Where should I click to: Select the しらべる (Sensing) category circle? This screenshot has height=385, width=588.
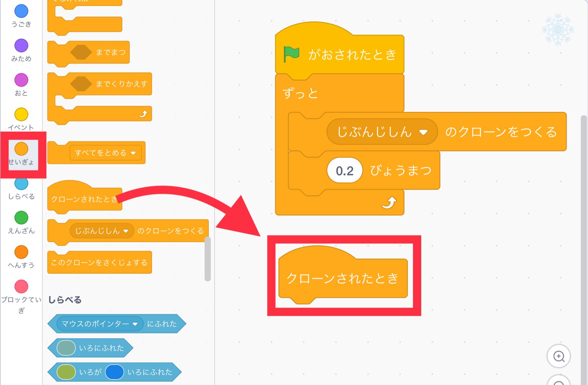point(21,183)
